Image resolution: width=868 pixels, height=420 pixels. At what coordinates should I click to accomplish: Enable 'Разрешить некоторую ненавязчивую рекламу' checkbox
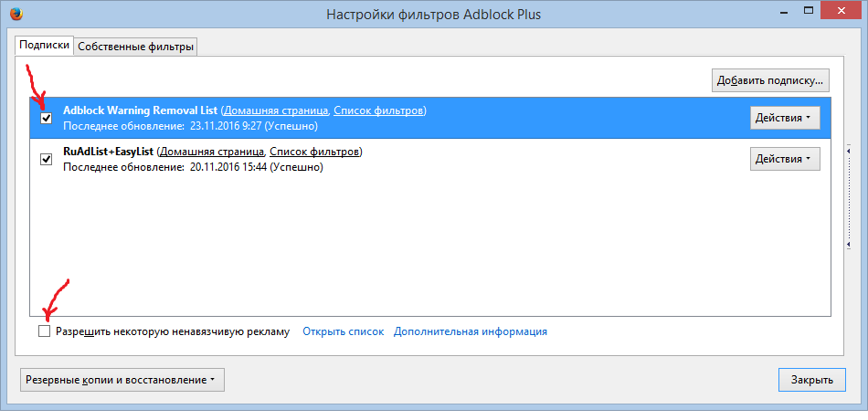[44, 331]
